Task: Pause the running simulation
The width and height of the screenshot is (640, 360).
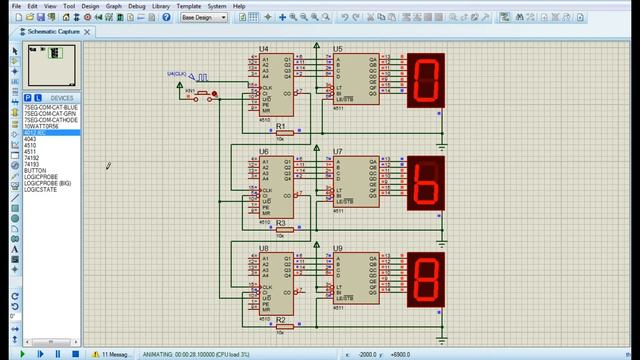Action: 58,354
